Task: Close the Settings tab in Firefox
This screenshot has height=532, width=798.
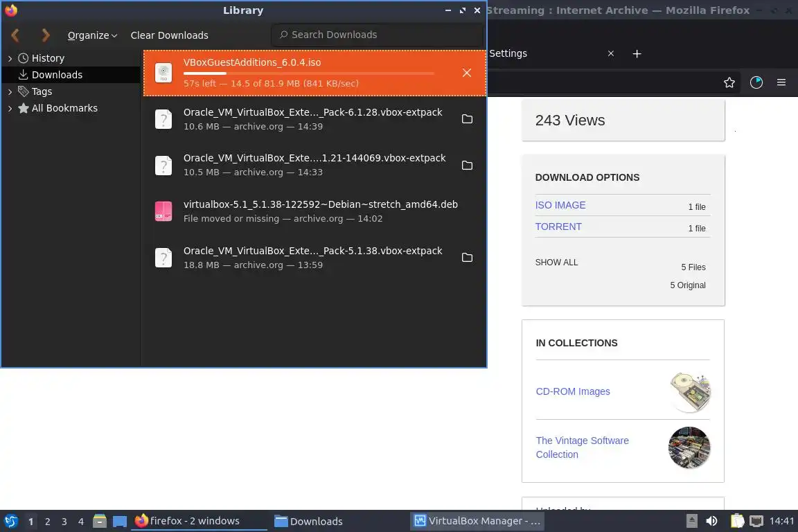Action: click(x=611, y=53)
